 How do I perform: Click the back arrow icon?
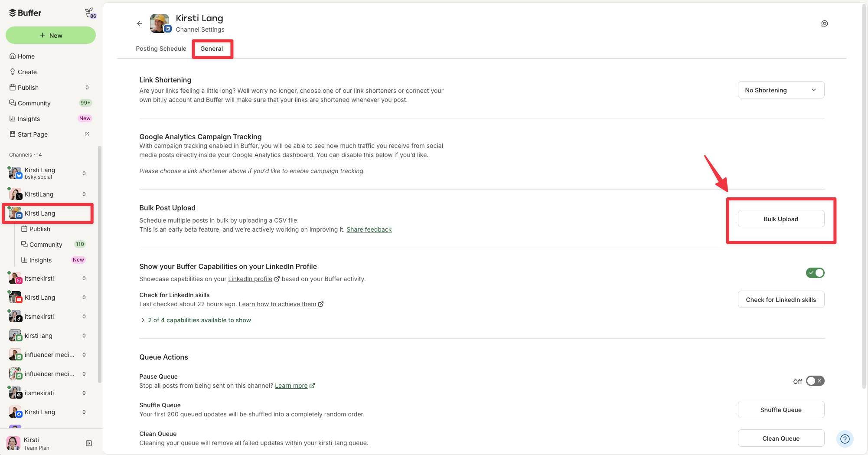coord(140,23)
